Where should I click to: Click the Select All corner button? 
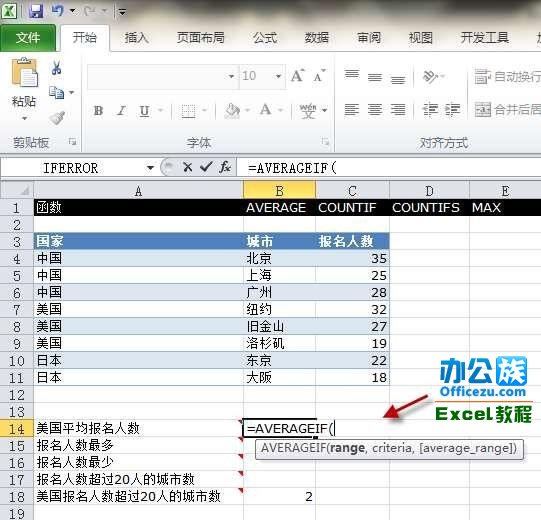point(17,190)
